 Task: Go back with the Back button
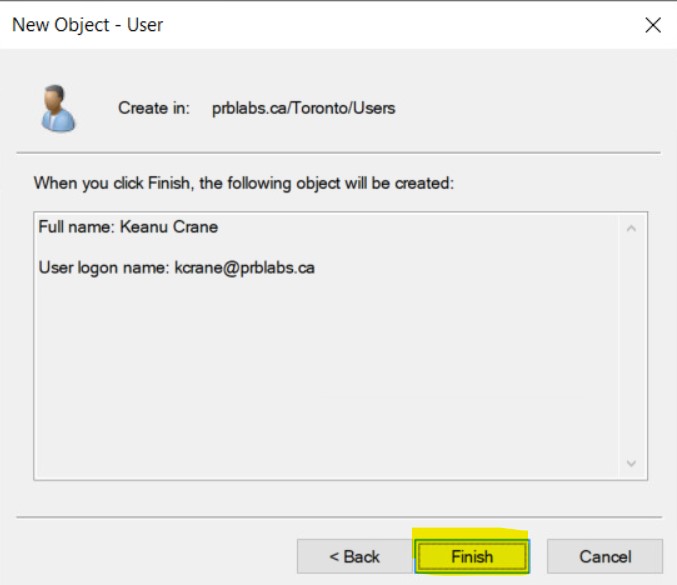coord(354,556)
